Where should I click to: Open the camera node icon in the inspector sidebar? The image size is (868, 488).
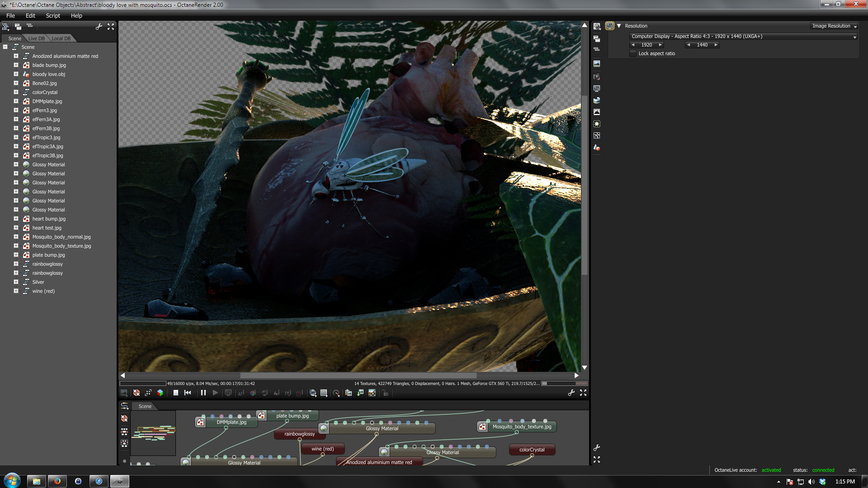pos(597,77)
